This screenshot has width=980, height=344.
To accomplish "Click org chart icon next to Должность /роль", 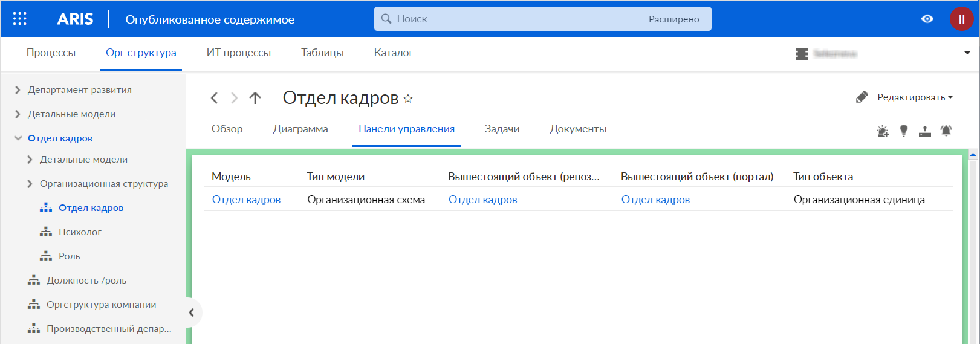I will (x=34, y=281).
